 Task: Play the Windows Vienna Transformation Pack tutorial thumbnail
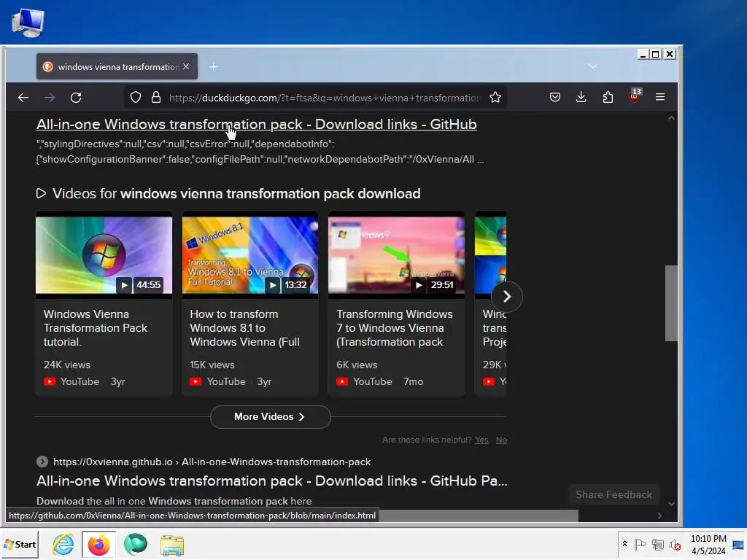104,255
